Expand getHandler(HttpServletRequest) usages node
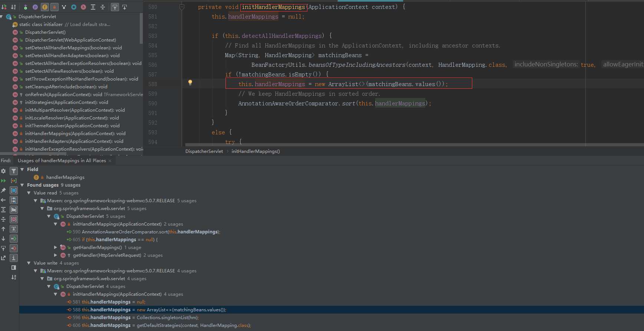The image size is (644, 331). tap(56, 255)
